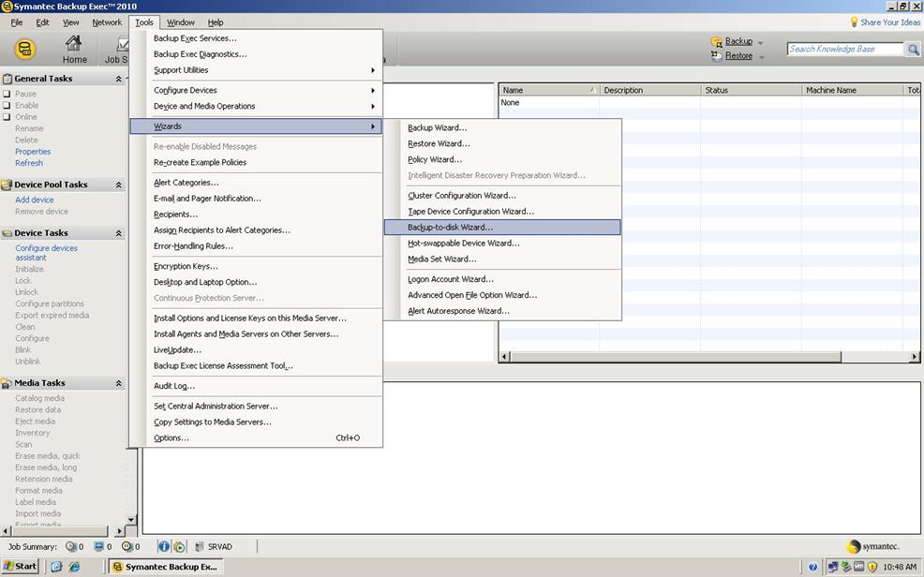The width and height of the screenshot is (924, 577).
Task: Open the File menu
Action: (17, 22)
